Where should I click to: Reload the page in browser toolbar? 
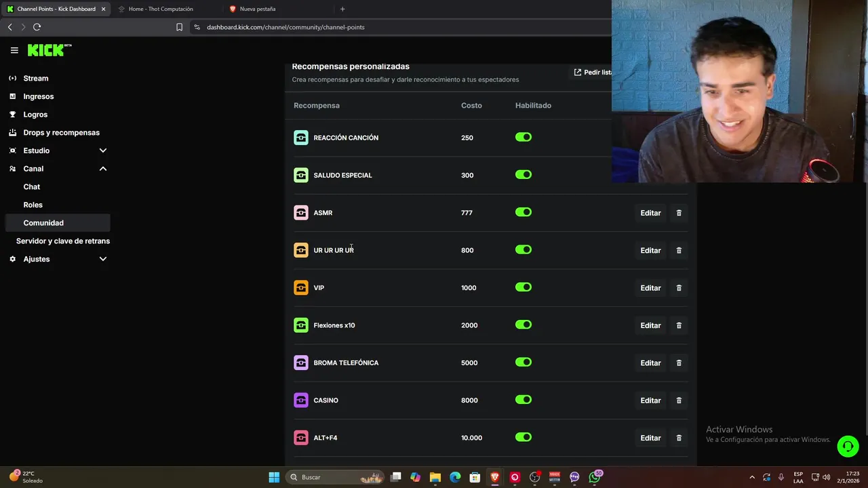click(37, 27)
